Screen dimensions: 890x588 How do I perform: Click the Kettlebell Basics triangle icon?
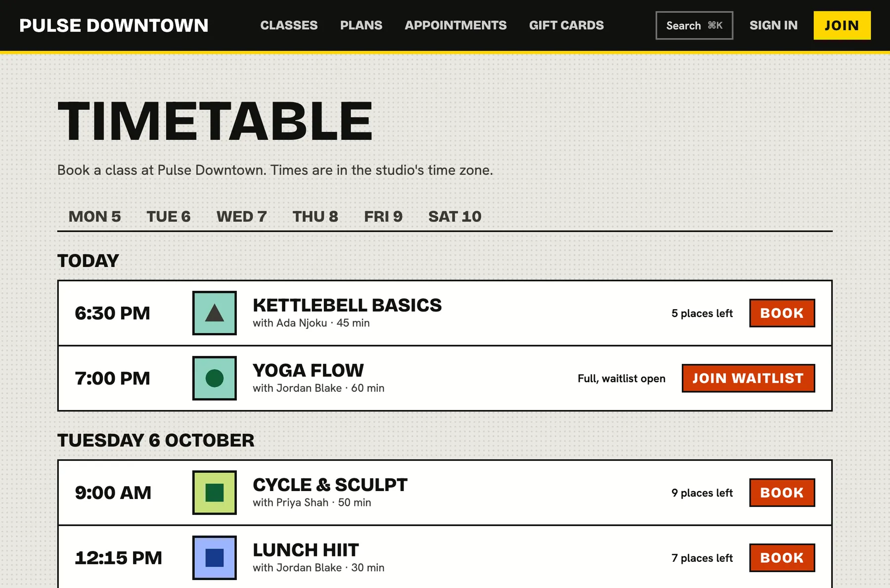tap(214, 313)
